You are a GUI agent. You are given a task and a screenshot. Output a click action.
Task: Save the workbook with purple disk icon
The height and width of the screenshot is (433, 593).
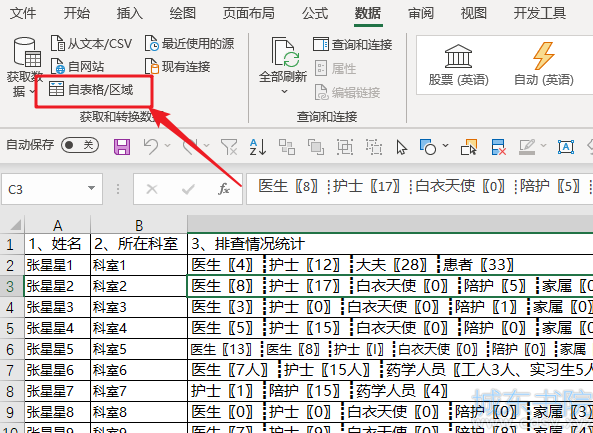(122, 146)
